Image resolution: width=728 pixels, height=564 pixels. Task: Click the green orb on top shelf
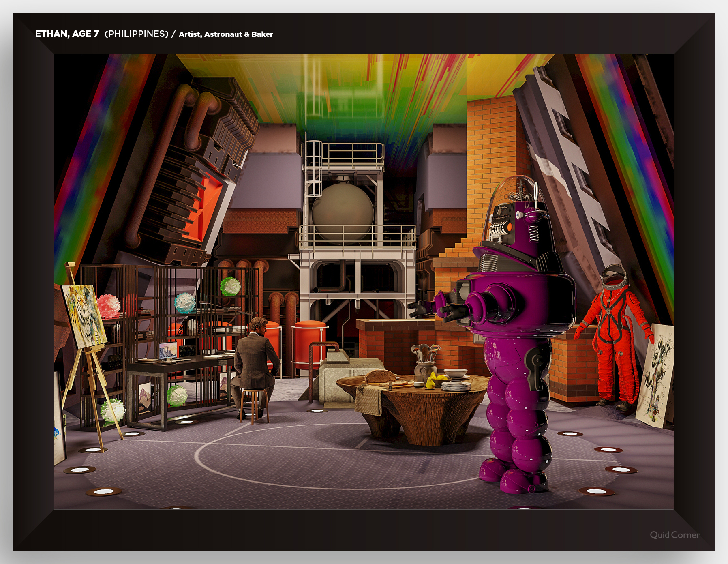(230, 286)
